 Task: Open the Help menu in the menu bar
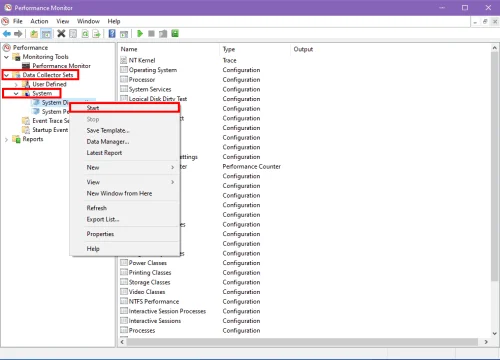coord(114,21)
